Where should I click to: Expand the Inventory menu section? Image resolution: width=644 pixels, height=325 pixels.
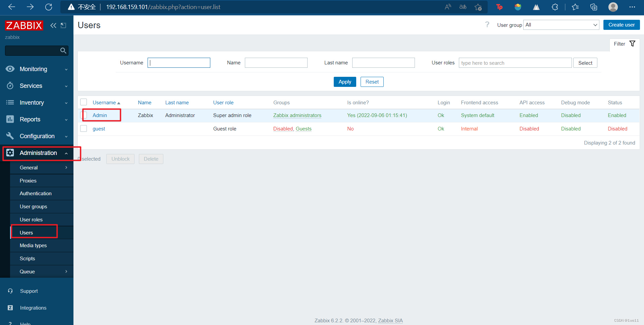coord(66,103)
